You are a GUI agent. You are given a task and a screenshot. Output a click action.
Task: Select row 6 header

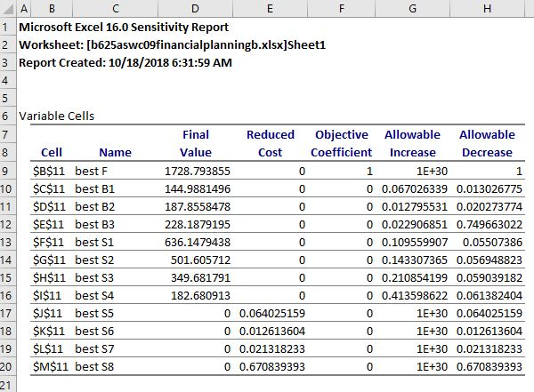[8, 116]
